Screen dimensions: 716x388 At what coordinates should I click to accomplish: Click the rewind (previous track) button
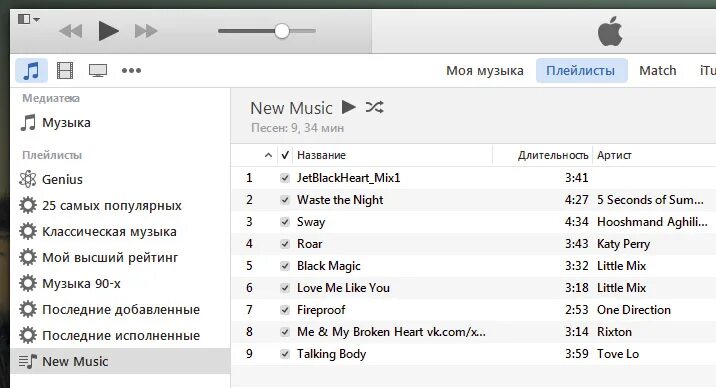[x=71, y=31]
